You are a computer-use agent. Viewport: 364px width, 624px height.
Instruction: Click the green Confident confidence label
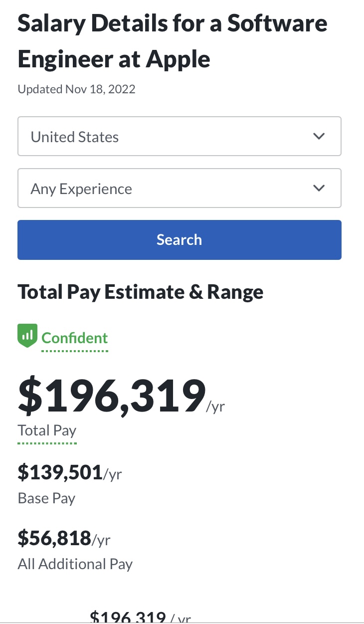click(x=75, y=338)
